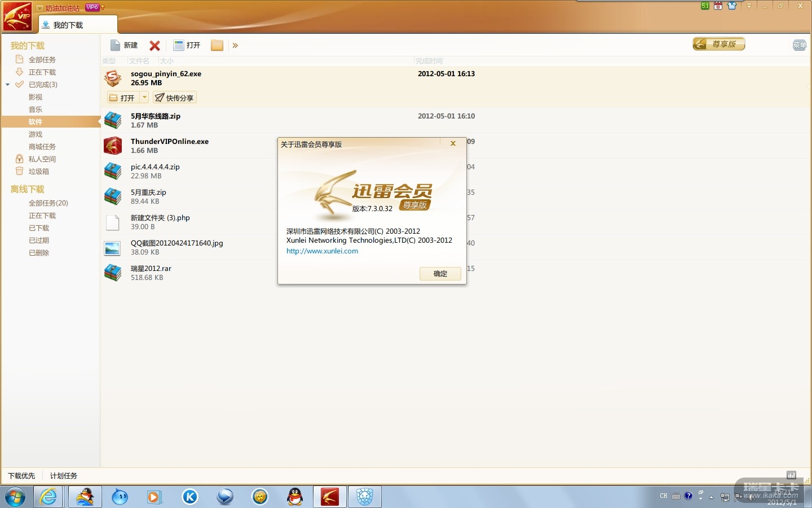This screenshot has width=812, height=508.
Task: Open the Windows Start button
Action: (x=15, y=497)
